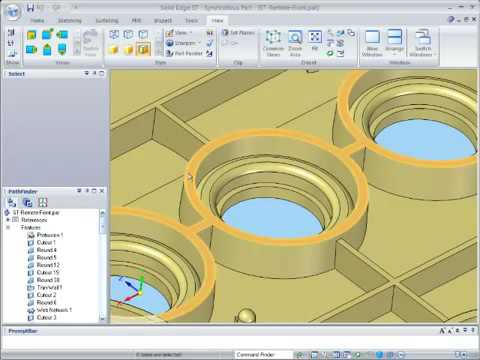The height and width of the screenshot is (360, 480).
Task: Open the View dropdown in Style group
Action: [x=179, y=33]
